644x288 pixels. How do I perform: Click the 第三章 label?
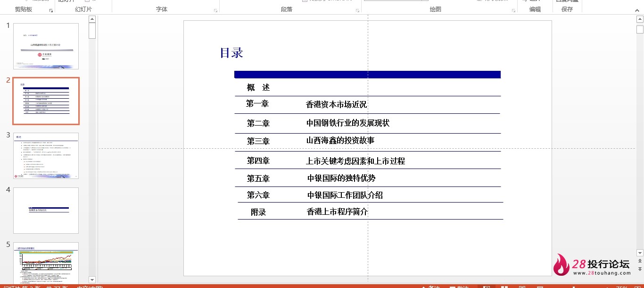click(258, 141)
